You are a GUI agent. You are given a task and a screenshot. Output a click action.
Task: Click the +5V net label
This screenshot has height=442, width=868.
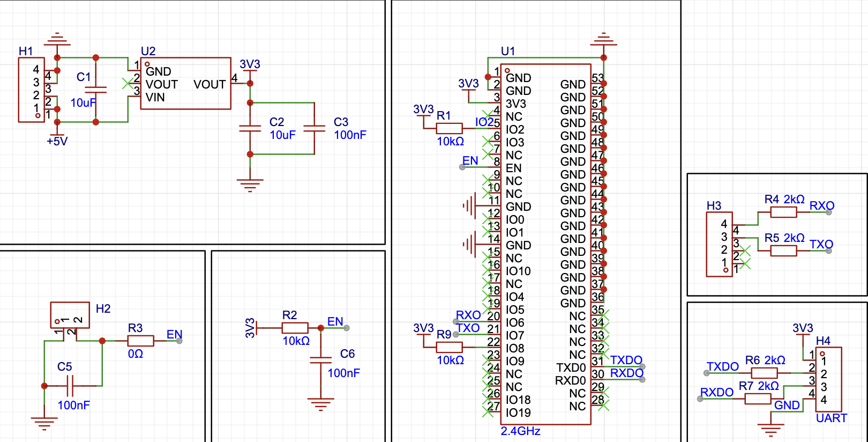57,142
